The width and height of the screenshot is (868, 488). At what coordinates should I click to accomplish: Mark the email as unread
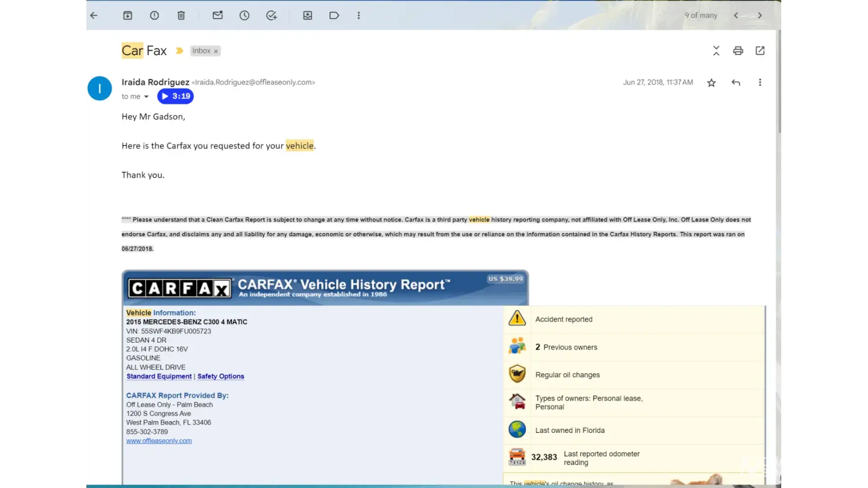click(x=218, y=16)
